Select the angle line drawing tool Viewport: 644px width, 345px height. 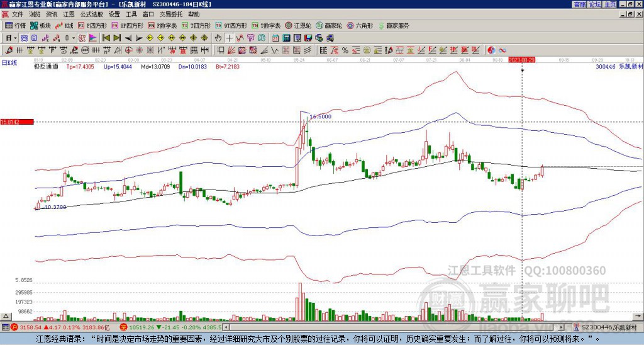264,50
